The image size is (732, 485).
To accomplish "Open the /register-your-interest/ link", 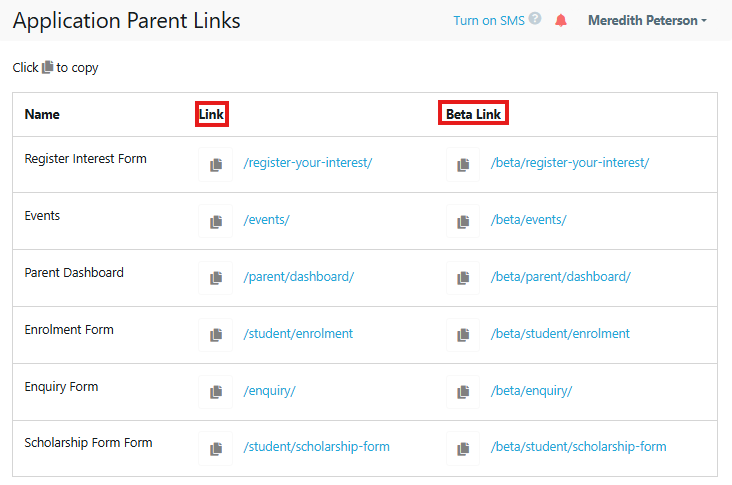I will pos(307,163).
